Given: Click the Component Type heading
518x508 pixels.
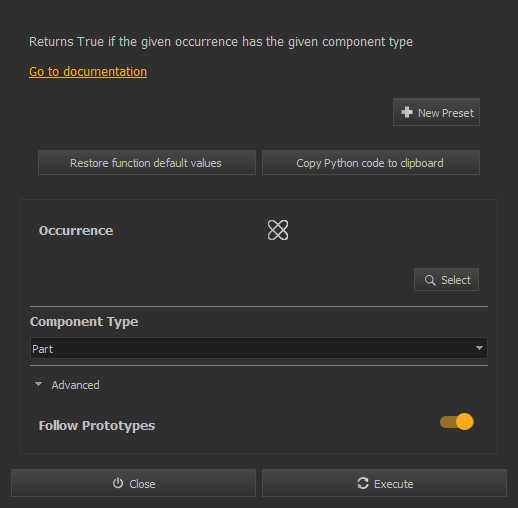Looking at the screenshot, I should 84,322.
